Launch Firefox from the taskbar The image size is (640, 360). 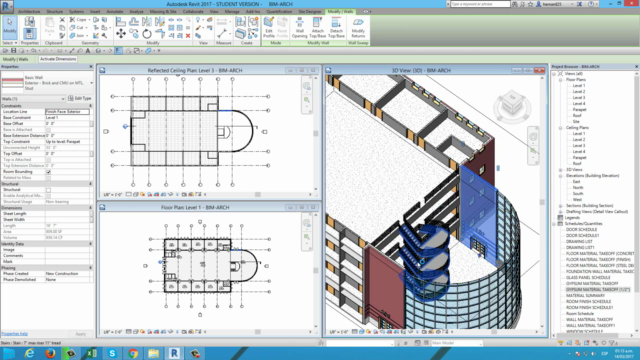click(50, 353)
